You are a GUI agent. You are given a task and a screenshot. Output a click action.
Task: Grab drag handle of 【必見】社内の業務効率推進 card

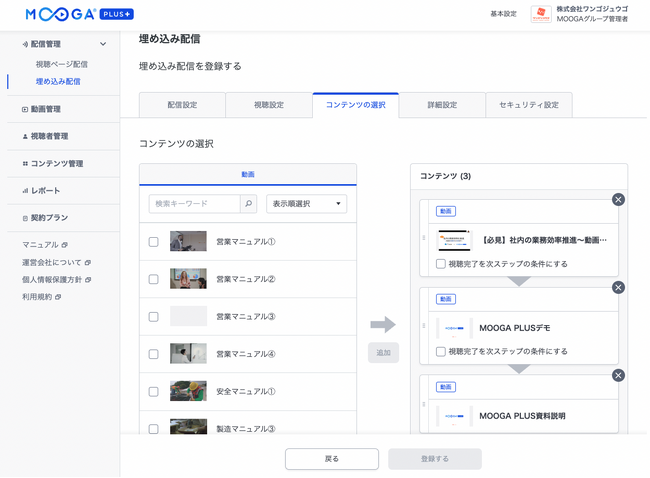(x=424, y=238)
